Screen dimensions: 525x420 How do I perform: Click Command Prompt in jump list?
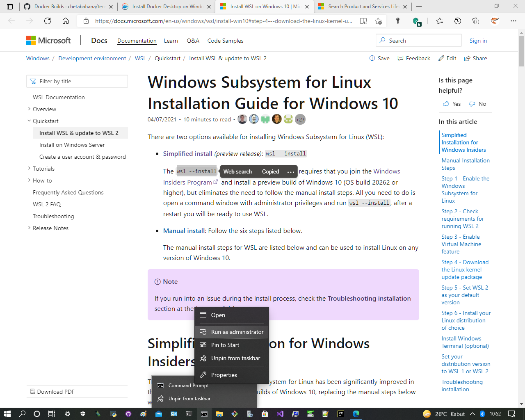coord(188,386)
